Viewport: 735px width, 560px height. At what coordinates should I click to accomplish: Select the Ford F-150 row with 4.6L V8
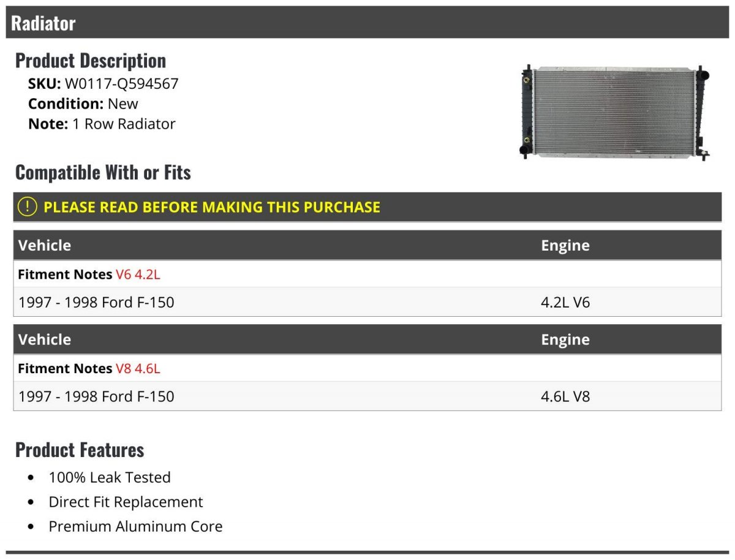96,396
